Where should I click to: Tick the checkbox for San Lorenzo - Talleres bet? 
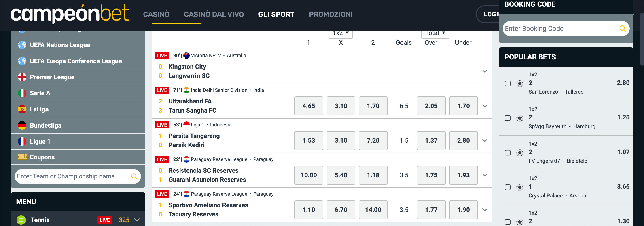pos(508,84)
